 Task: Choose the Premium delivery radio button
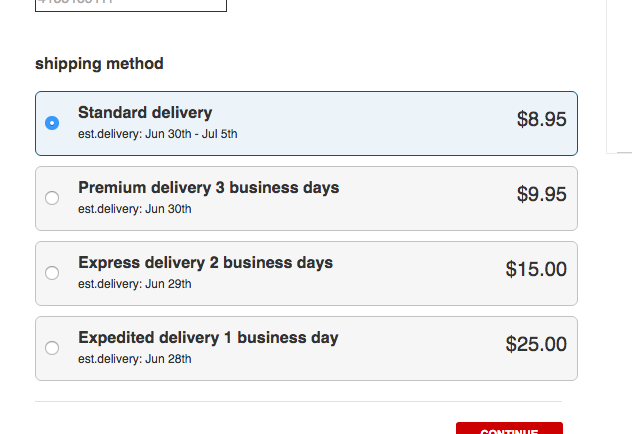click(52, 198)
